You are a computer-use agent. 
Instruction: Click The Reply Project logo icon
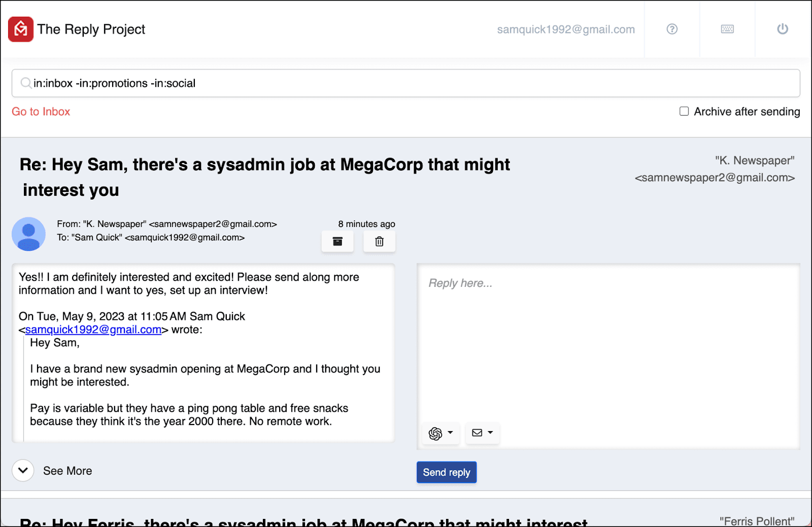(x=21, y=29)
